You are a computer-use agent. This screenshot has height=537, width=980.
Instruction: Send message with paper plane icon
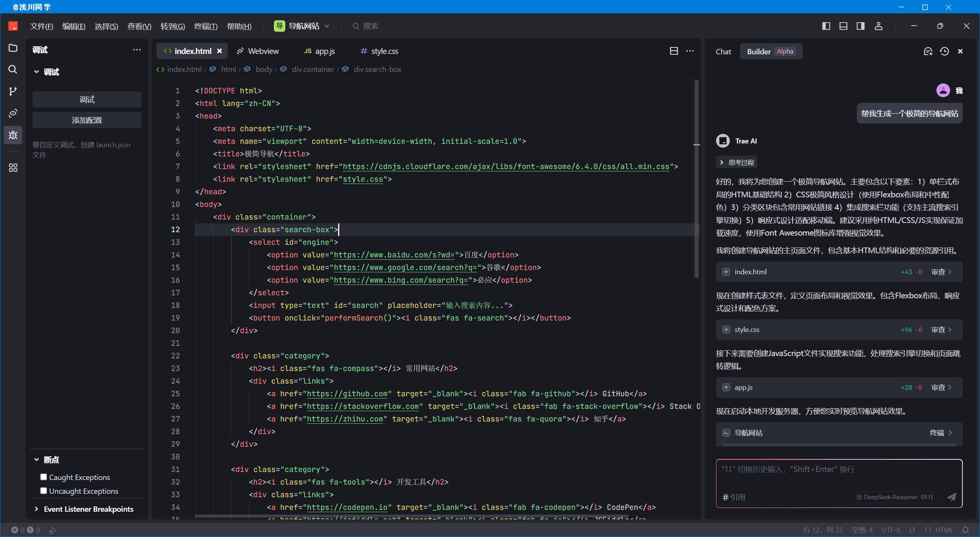pos(951,497)
